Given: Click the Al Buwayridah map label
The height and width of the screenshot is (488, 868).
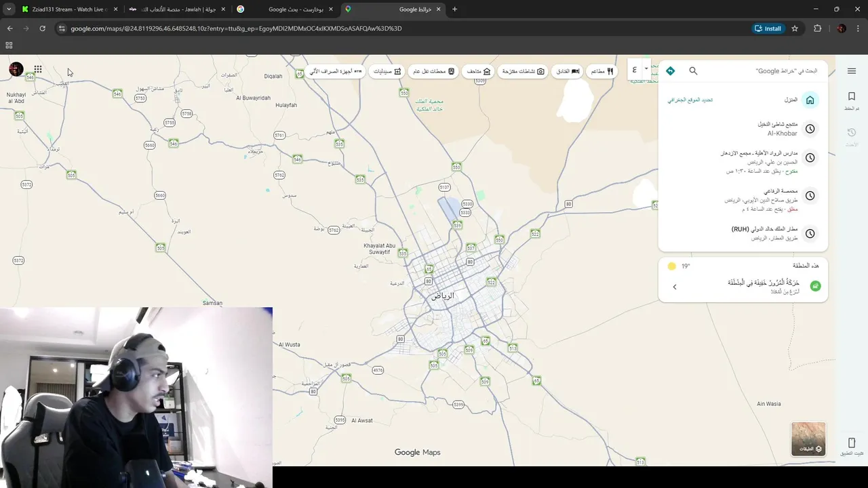Looking at the screenshot, I should [253, 98].
